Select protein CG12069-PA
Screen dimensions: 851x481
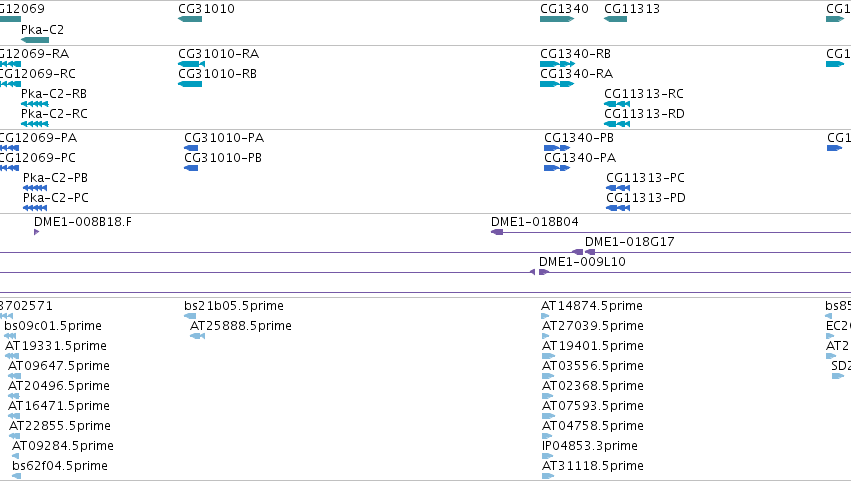[38, 138]
